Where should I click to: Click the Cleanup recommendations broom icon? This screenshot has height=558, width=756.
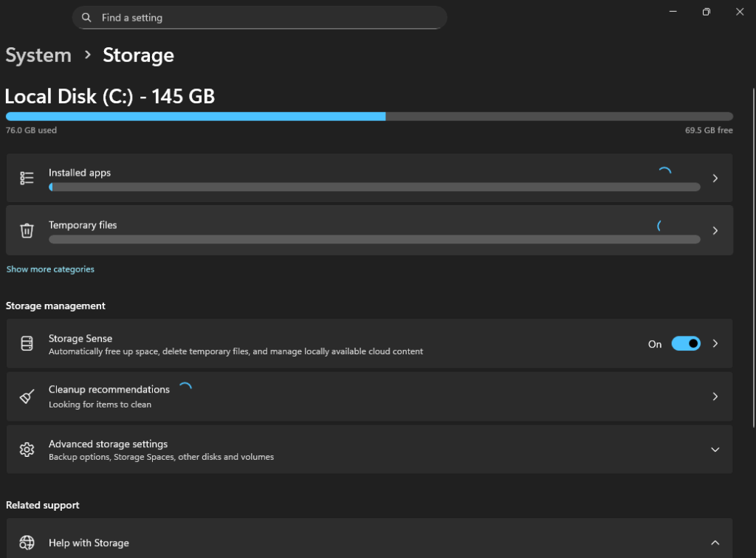click(27, 396)
